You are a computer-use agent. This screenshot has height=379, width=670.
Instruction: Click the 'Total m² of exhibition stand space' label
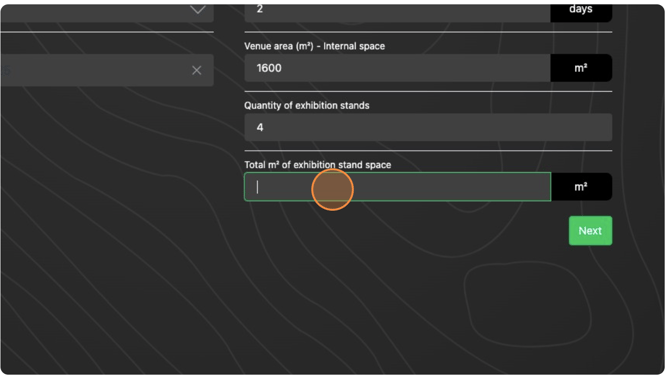pyautogui.click(x=317, y=165)
